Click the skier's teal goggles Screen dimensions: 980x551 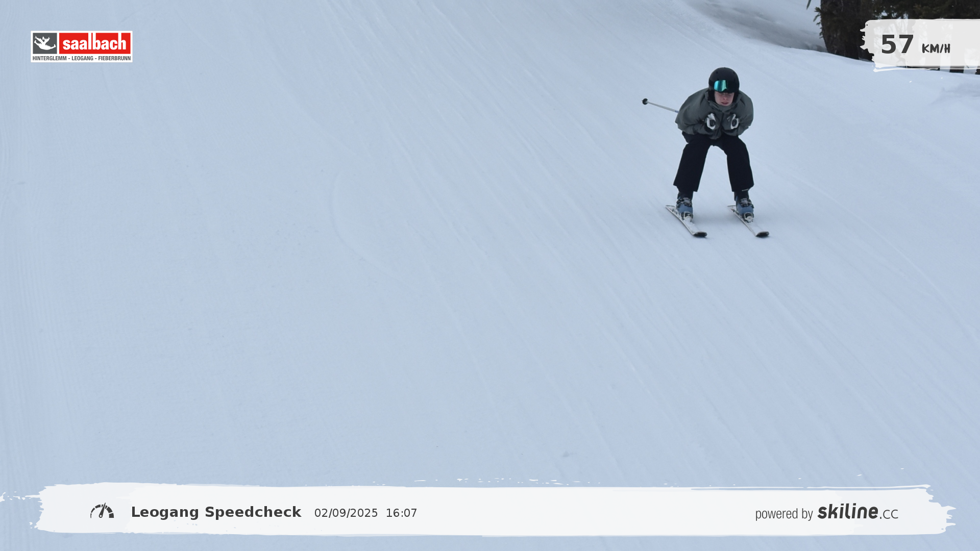721,86
